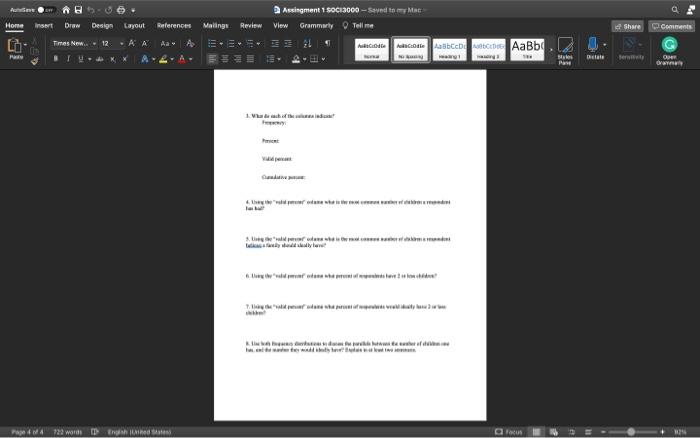The height and width of the screenshot is (438, 700).
Task: Go to the Mailings tab
Action: coord(216,26)
